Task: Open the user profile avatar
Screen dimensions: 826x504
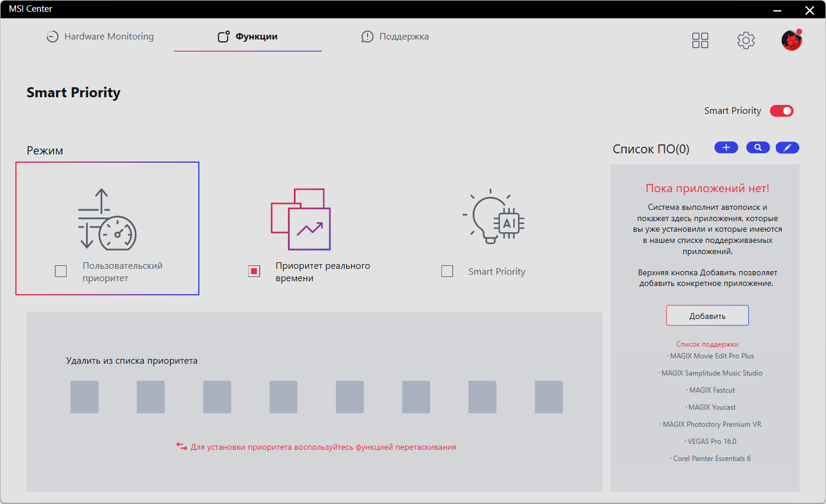Action: (792, 40)
